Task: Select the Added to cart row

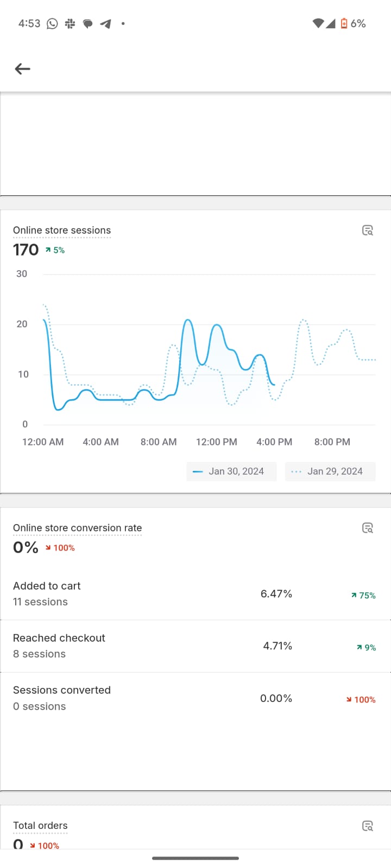Action: pyautogui.click(x=195, y=594)
